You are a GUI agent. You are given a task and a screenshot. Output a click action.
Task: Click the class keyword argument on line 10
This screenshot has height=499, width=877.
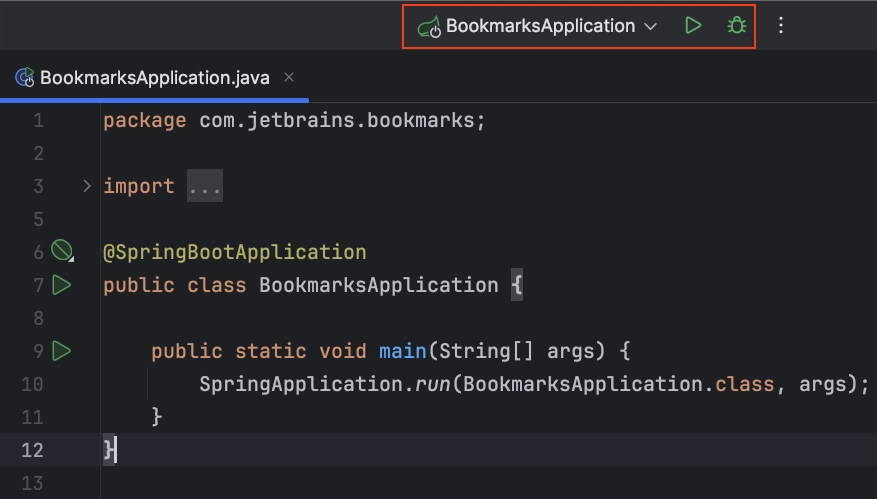point(744,384)
